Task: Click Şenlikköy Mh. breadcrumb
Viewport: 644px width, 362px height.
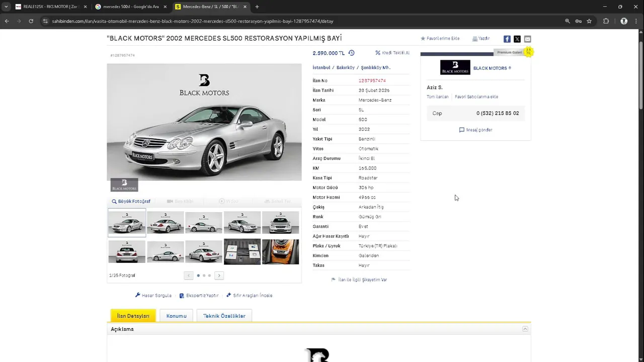Action: 376,67
